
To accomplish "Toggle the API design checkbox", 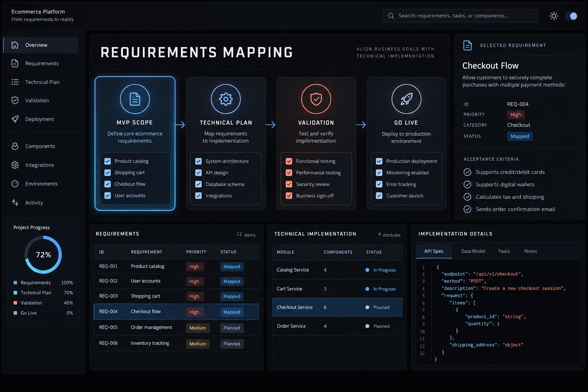I will pos(198,173).
